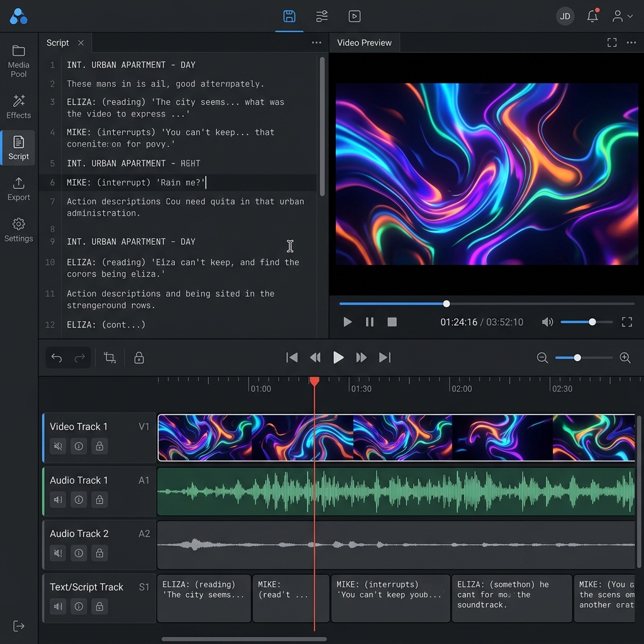Open the Effects panel

click(18, 107)
